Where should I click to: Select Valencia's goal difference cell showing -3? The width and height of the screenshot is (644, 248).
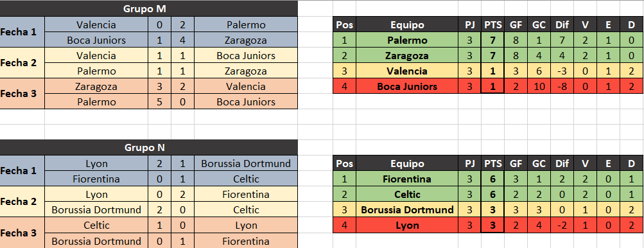click(562, 71)
